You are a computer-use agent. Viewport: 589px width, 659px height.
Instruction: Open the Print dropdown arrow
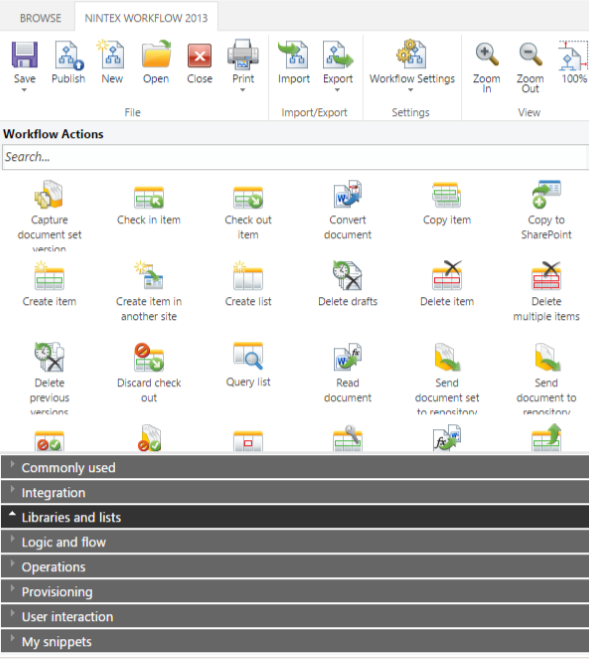pos(243,90)
